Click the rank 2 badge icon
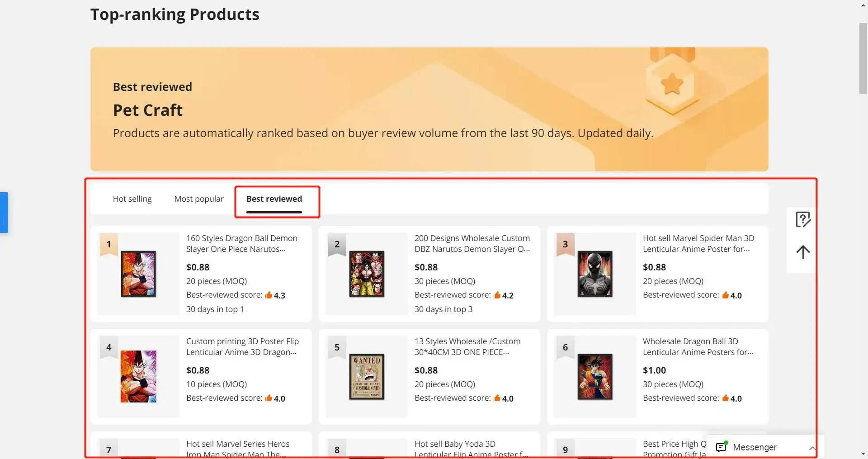 pyautogui.click(x=337, y=245)
